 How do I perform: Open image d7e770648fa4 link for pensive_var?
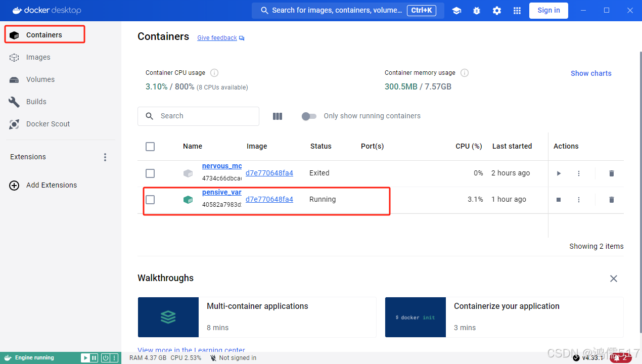point(269,199)
